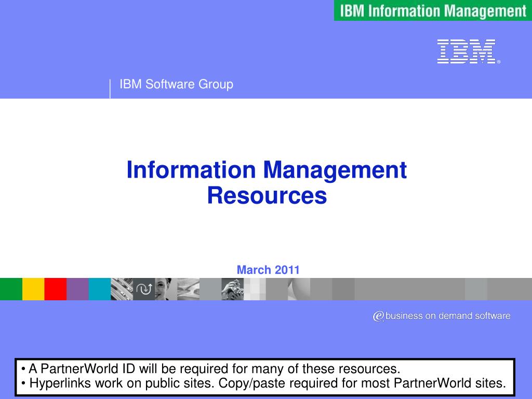This screenshot has width=532, height=399.
Task: Select the teal square in color strip
Action: pos(100,289)
